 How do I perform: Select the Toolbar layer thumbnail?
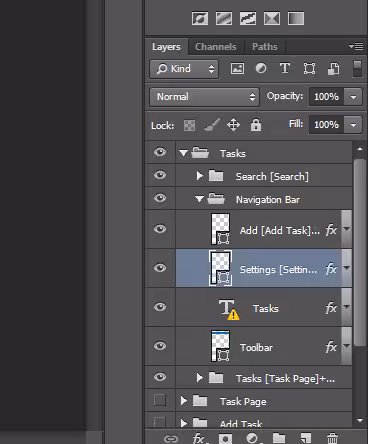(220, 346)
